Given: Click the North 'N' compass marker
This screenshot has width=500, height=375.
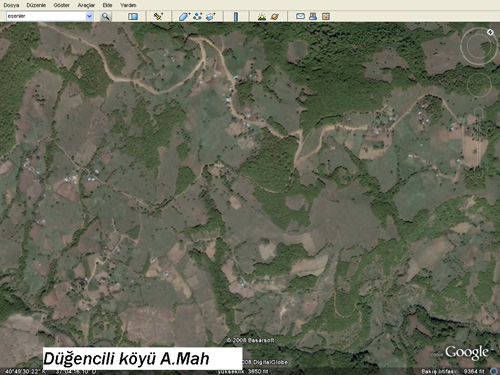Looking at the screenshot, I should pos(490,32).
